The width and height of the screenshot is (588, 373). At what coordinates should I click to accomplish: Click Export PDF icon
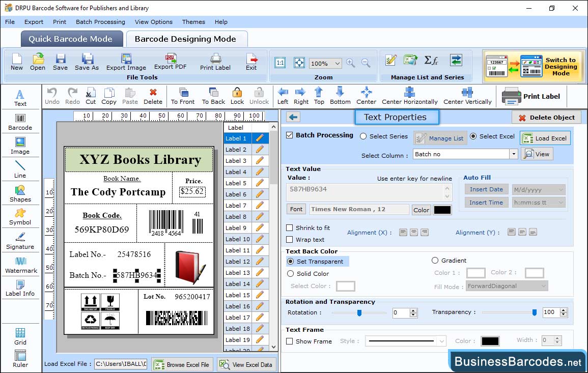170,61
